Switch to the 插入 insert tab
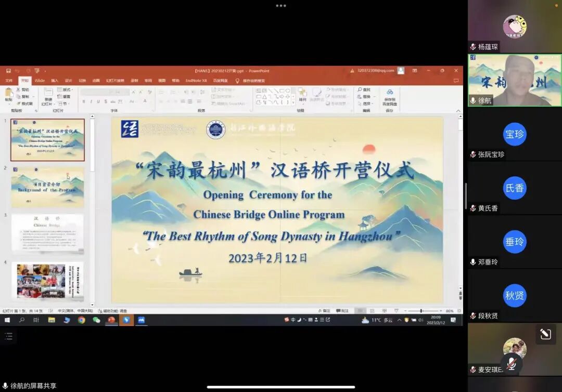The height and width of the screenshot is (392, 562). click(x=55, y=81)
